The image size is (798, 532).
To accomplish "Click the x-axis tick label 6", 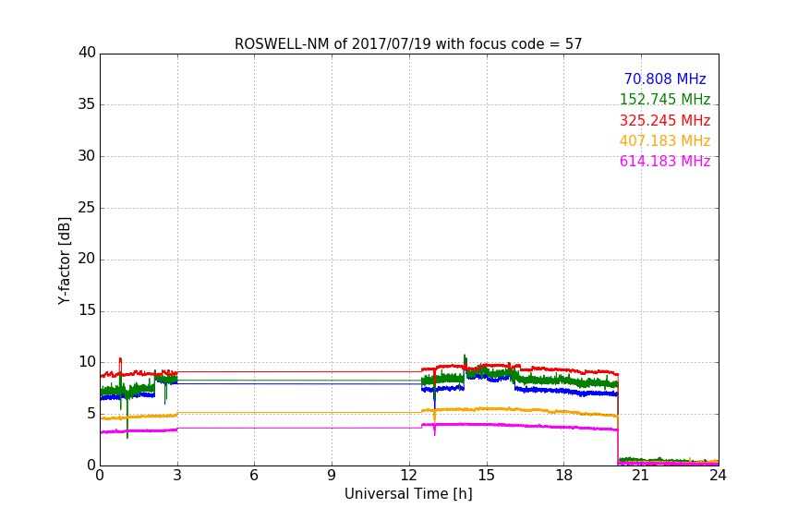I will click(254, 476).
